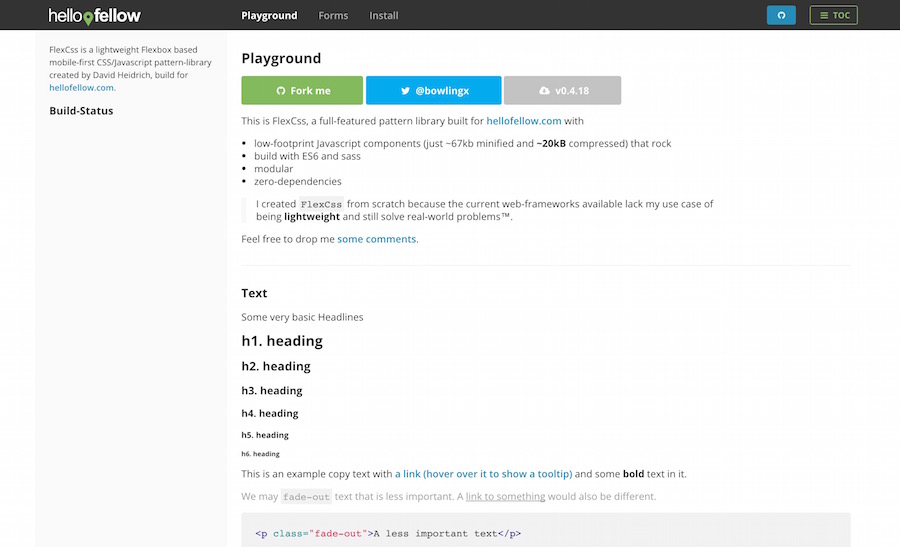Click the hellofellow logo
Screen dimensions: 900x547
95,16
